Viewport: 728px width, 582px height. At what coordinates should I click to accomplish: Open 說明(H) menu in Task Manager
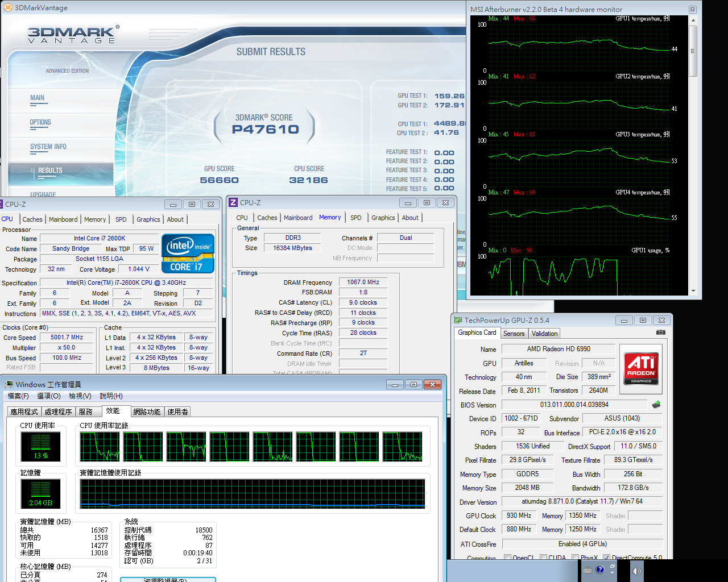pos(111,396)
